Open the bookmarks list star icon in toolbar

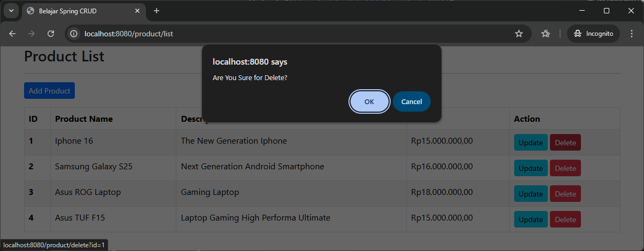545,34
